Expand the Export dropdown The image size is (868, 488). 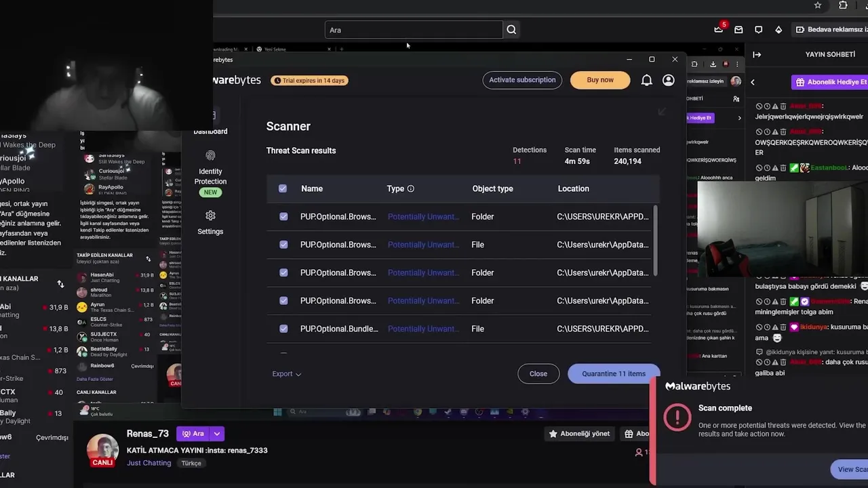pos(287,373)
